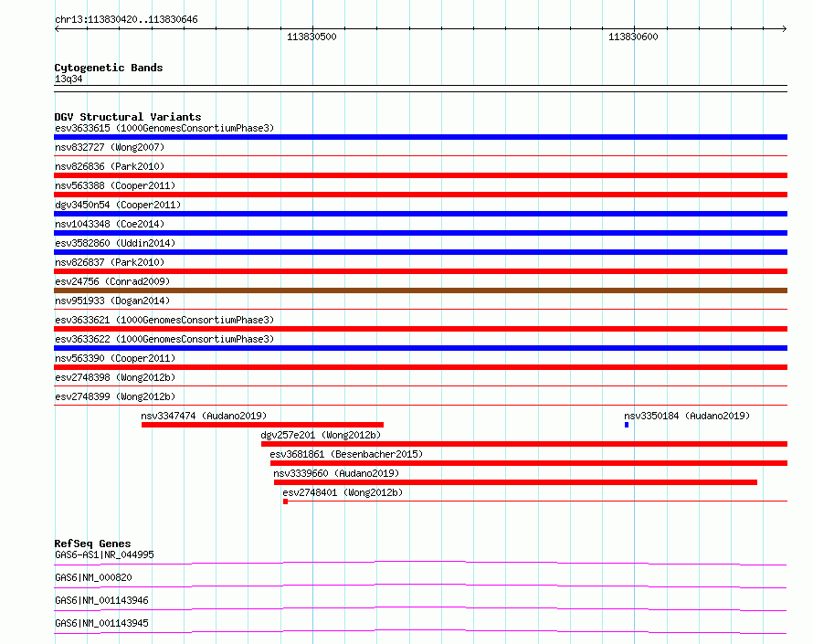Open variant esv24756 (Conrad2009) label
Image resolution: width=813 pixels, height=644 pixels.
point(112,281)
